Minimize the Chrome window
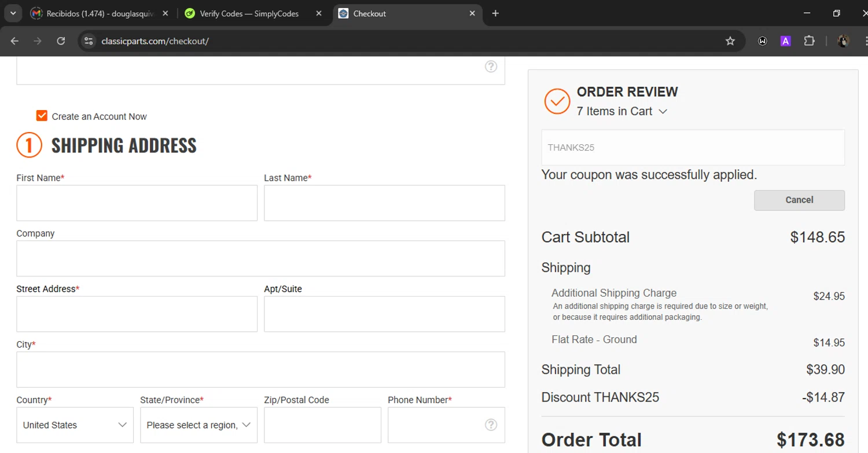The height and width of the screenshot is (453, 868). coord(807,13)
